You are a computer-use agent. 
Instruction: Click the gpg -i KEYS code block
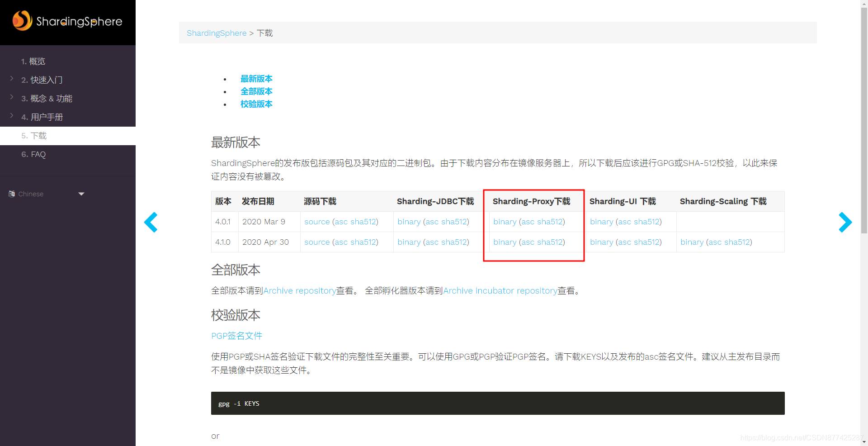[498, 403]
